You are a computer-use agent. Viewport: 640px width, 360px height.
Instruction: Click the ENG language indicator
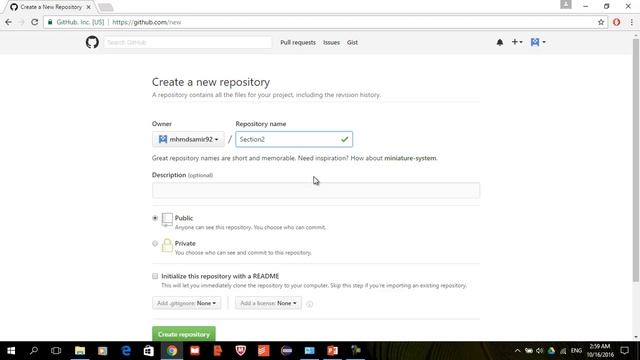pyautogui.click(x=576, y=351)
